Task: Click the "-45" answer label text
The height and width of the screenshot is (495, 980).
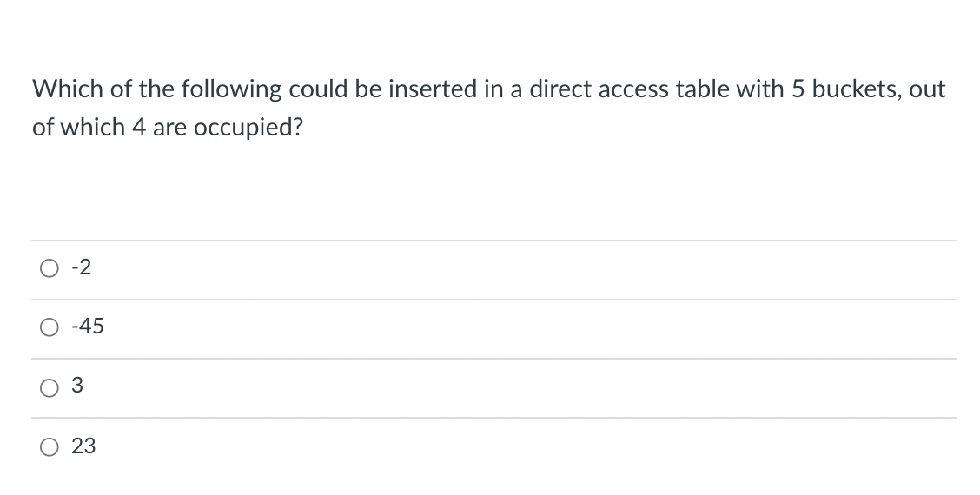Action: [88, 327]
